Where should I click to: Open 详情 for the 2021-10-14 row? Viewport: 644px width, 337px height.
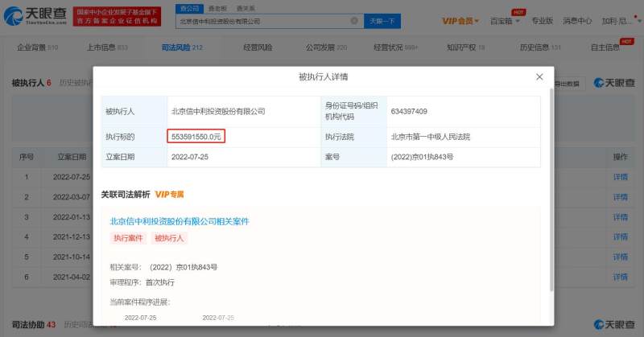click(620, 257)
